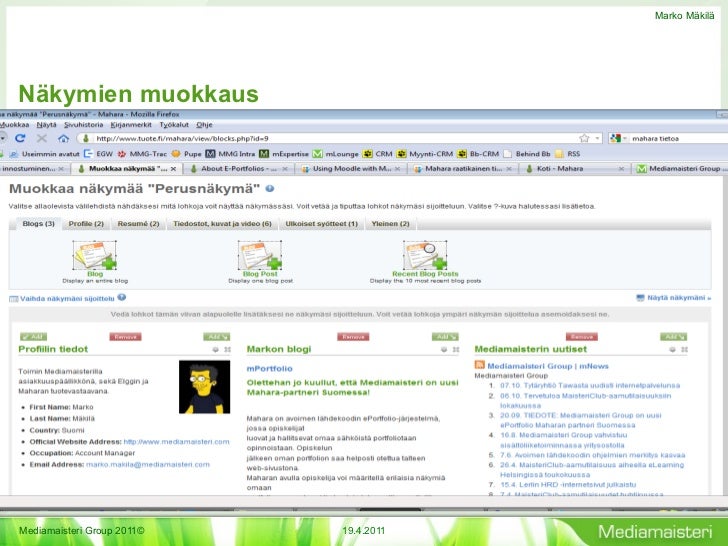Click the help icon beside Perusnäkymä heading

coord(270,188)
